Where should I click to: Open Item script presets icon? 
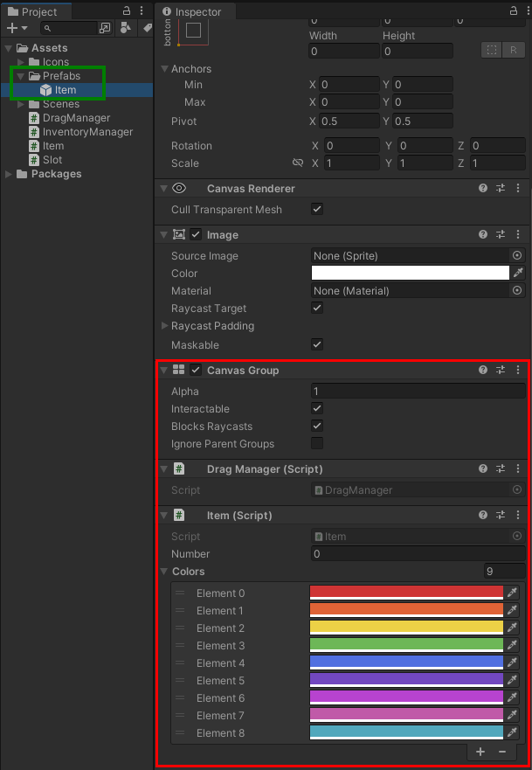tap(501, 515)
